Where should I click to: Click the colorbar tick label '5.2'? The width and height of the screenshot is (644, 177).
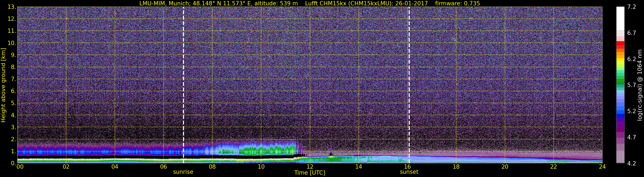click(632, 111)
